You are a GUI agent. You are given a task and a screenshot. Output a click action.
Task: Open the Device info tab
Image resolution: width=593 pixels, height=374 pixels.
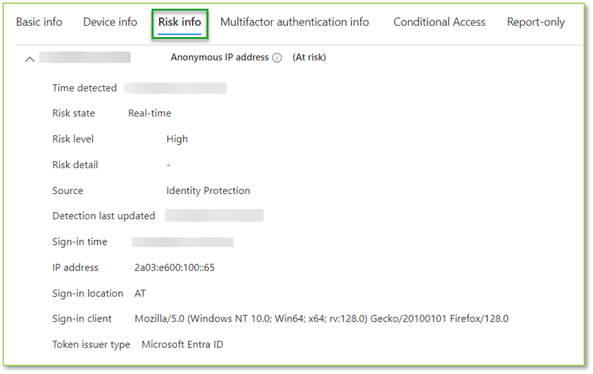click(x=110, y=22)
